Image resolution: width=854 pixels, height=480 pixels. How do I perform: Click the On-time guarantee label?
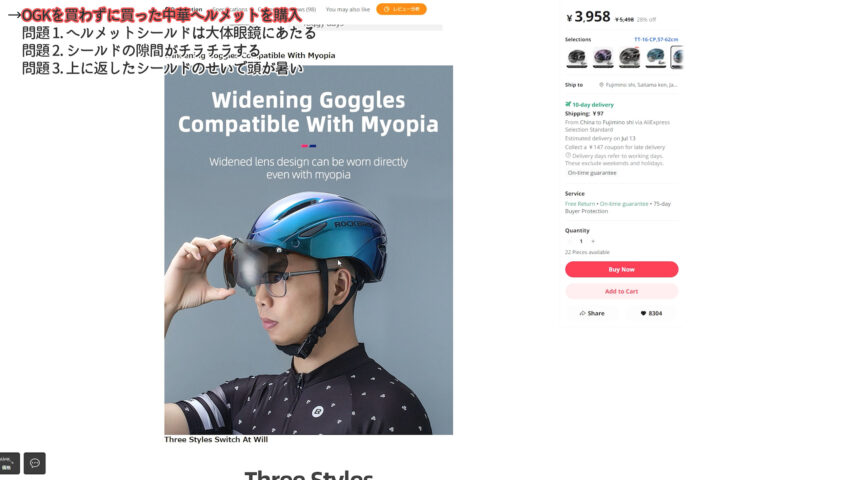tap(592, 172)
